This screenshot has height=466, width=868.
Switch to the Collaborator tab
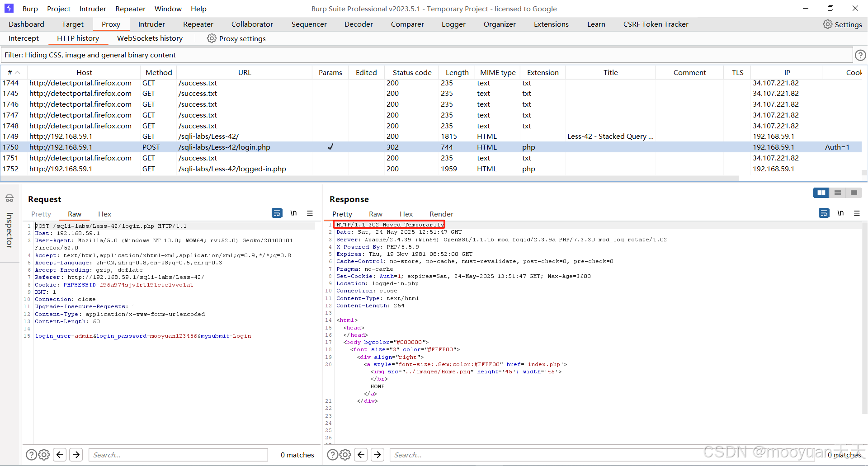coord(252,24)
